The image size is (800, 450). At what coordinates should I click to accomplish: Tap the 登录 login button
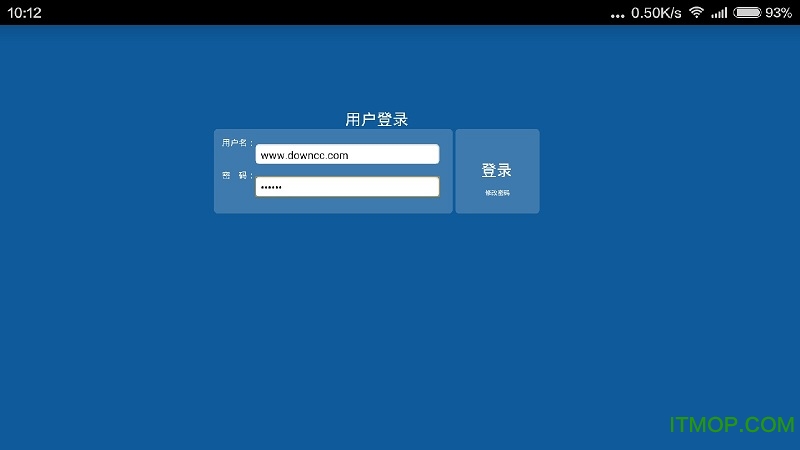point(497,170)
